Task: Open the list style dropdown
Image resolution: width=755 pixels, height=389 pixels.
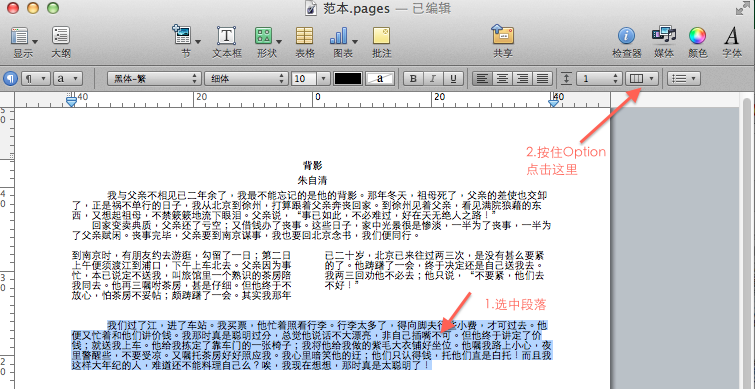Action: pyautogui.click(x=684, y=78)
